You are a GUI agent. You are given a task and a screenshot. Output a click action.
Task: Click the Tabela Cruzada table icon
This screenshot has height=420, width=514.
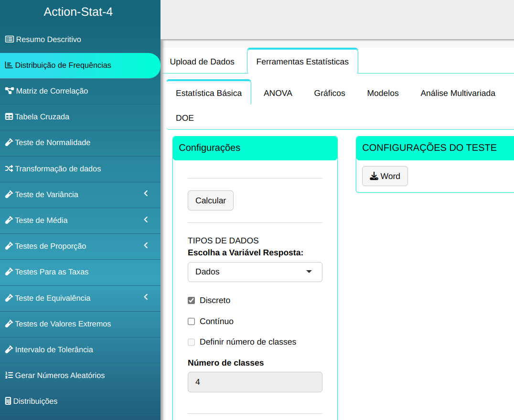pos(9,117)
